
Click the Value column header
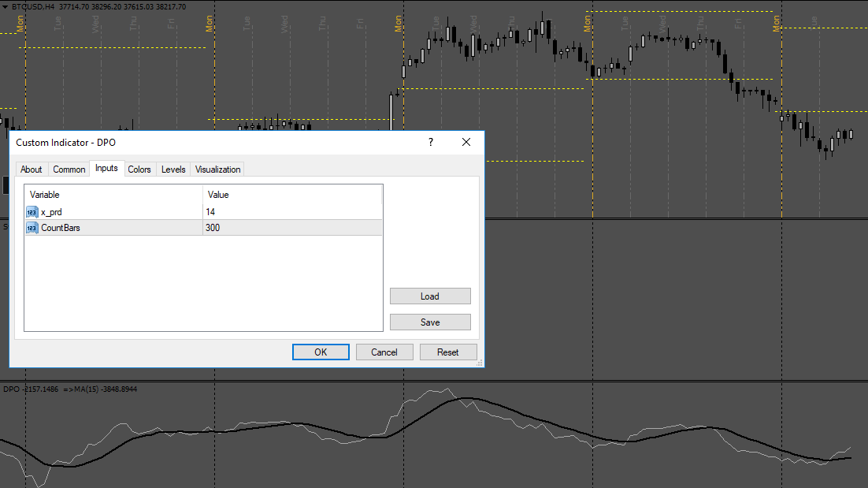pos(292,195)
